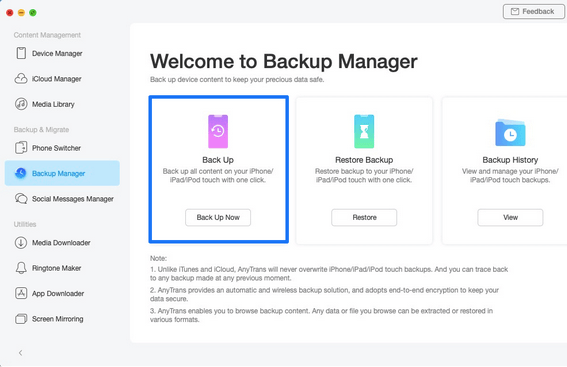Click the Ringtone Maker bell icon
The image size is (567, 367).
[x=21, y=268]
